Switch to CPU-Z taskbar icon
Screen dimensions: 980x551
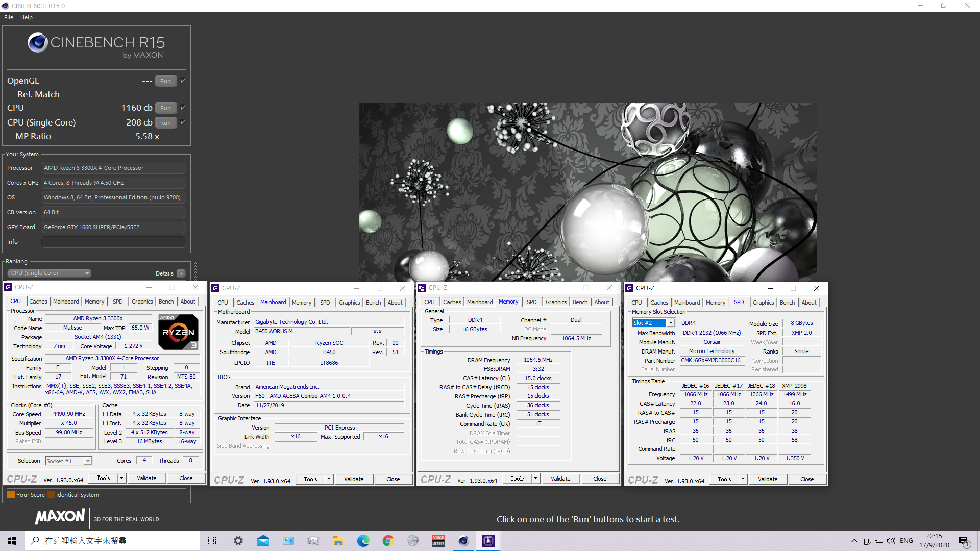(x=488, y=541)
